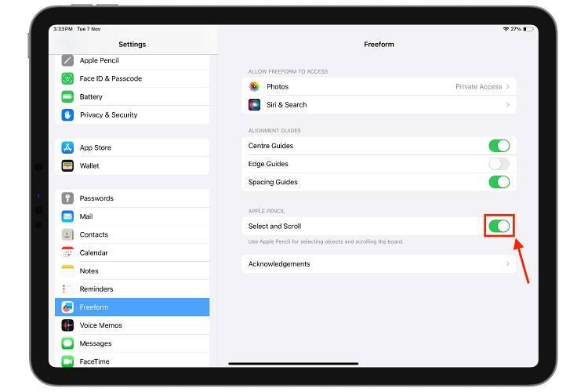Open the Siri & Search row chevron
Screen dimensions: 588x392
click(x=508, y=104)
